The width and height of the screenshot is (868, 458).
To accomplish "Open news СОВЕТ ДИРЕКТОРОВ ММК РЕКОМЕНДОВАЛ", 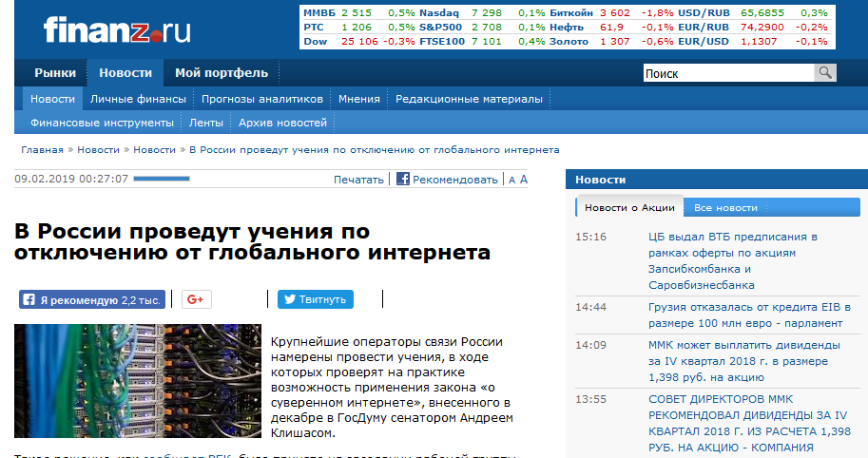I will pos(749,423).
